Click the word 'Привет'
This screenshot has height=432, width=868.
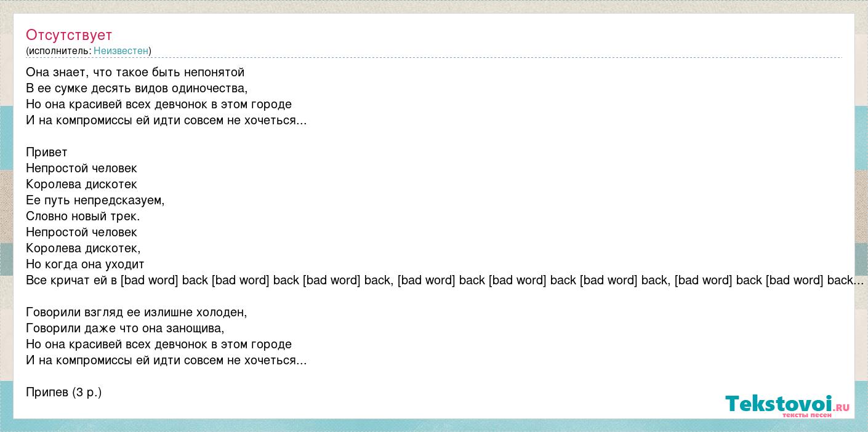(x=47, y=153)
